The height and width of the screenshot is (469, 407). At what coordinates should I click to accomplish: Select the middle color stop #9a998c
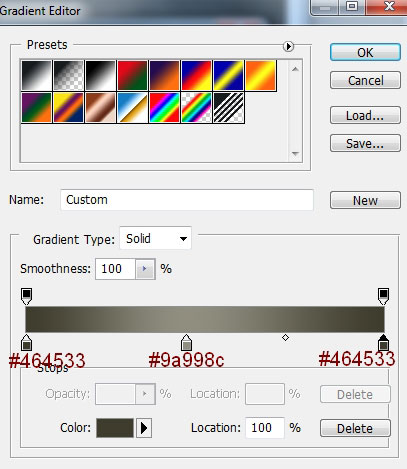(x=186, y=343)
